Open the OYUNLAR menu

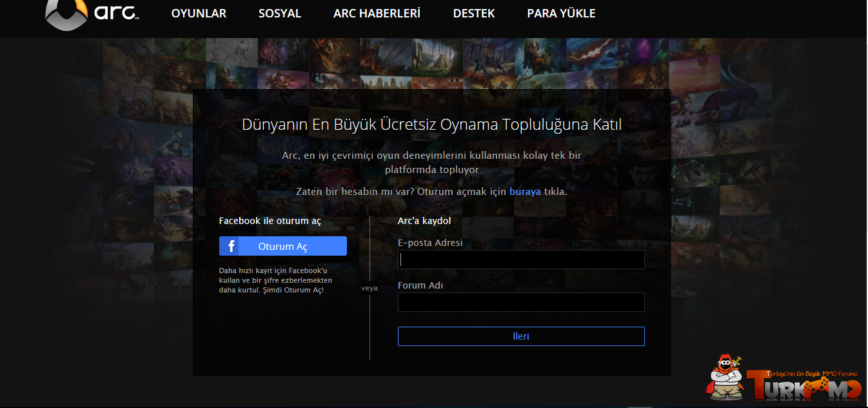click(199, 14)
